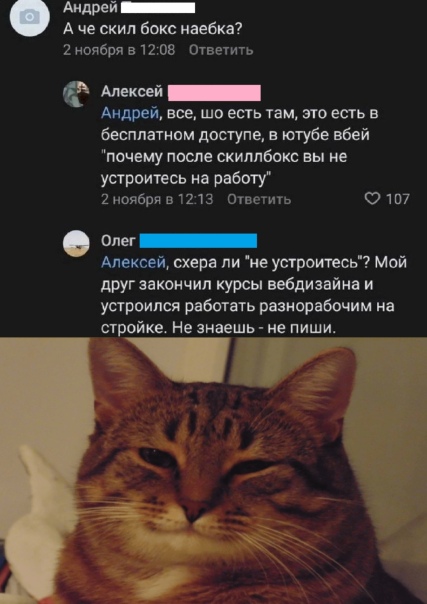Select Олег's comment about вебдизайна courses

[x=254, y=295]
